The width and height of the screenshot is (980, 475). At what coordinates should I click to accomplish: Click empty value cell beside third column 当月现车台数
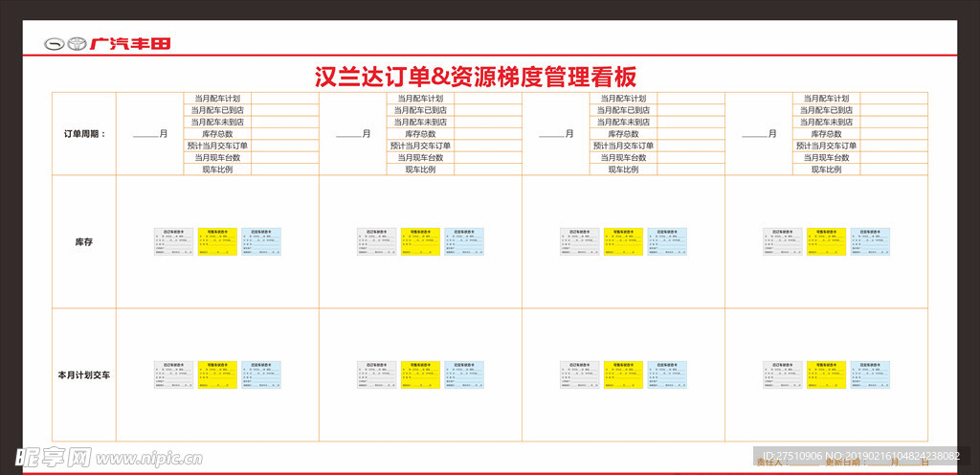pos(691,157)
